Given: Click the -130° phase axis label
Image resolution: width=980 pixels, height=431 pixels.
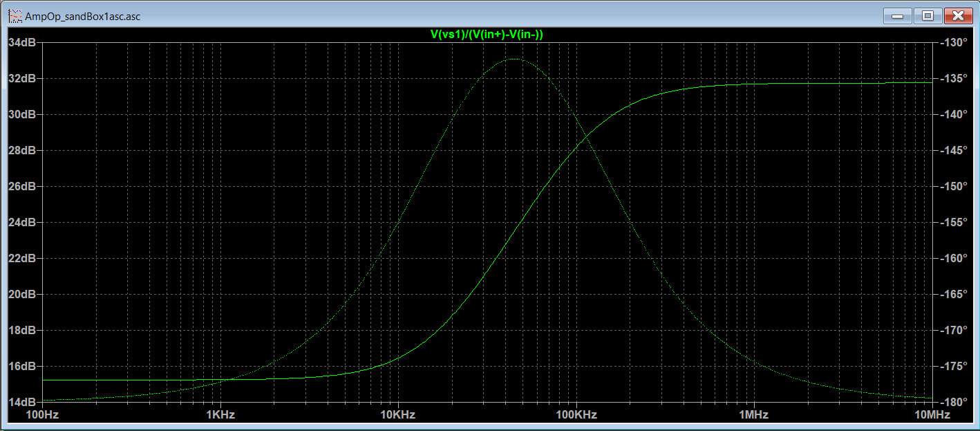Looking at the screenshot, I should click(x=954, y=43).
